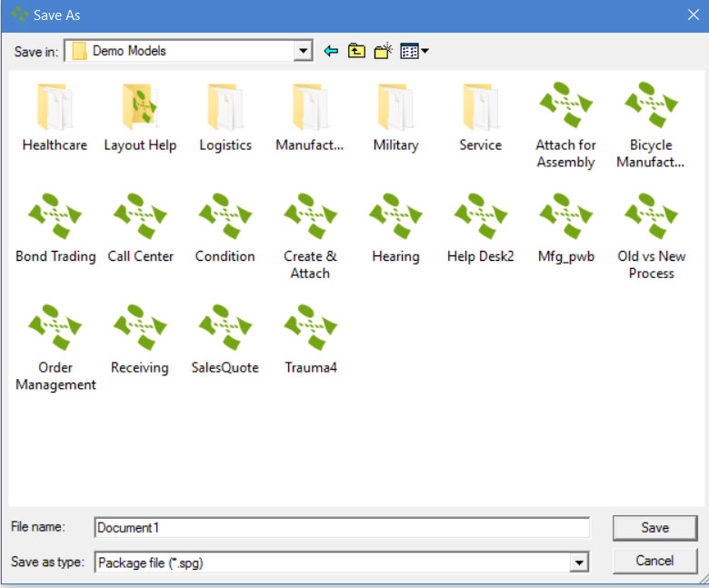This screenshot has width=709, height=588.
Task: Close the Save As dialog
Action: tap(694, 15)
